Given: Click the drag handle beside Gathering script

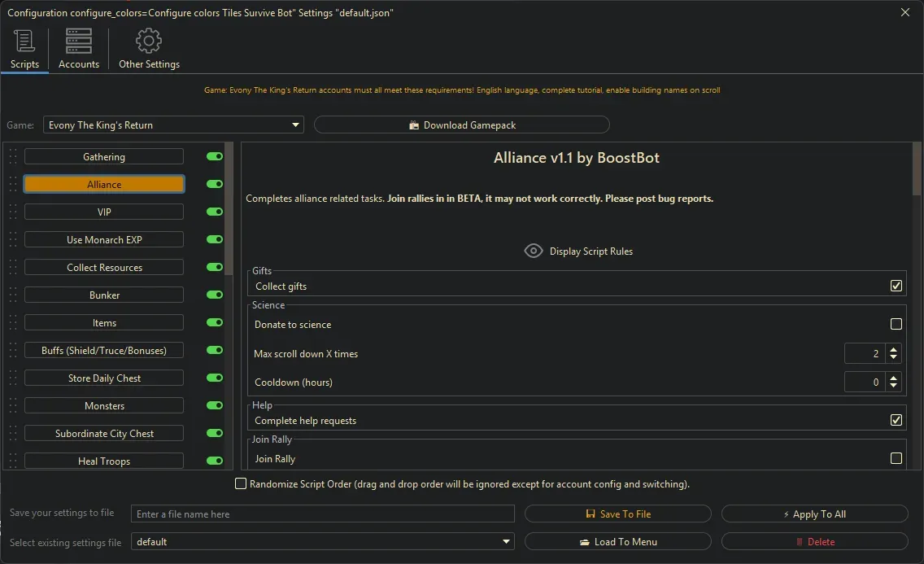Looking at the screenshot, I should click(x=13, y=157).
